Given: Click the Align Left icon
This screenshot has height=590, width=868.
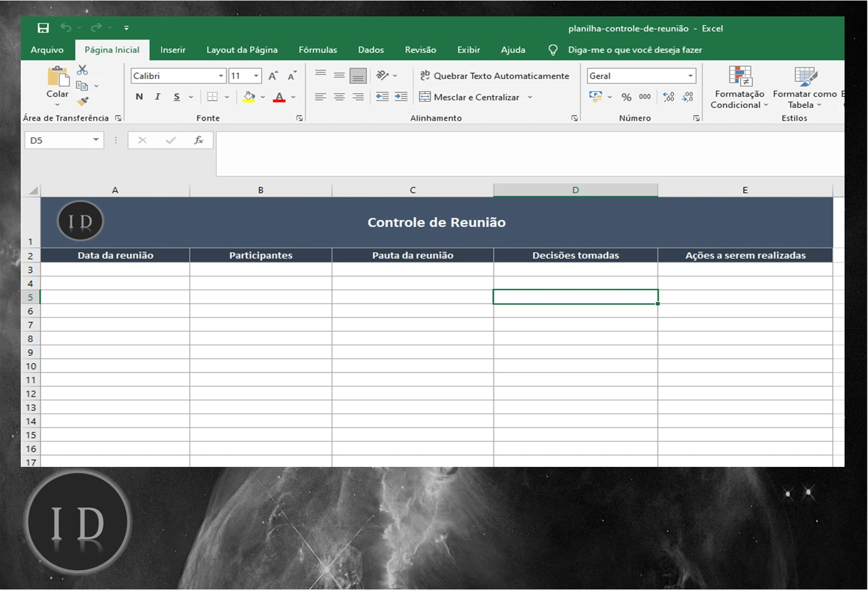Looking at the screenshot, I should 321,96.
